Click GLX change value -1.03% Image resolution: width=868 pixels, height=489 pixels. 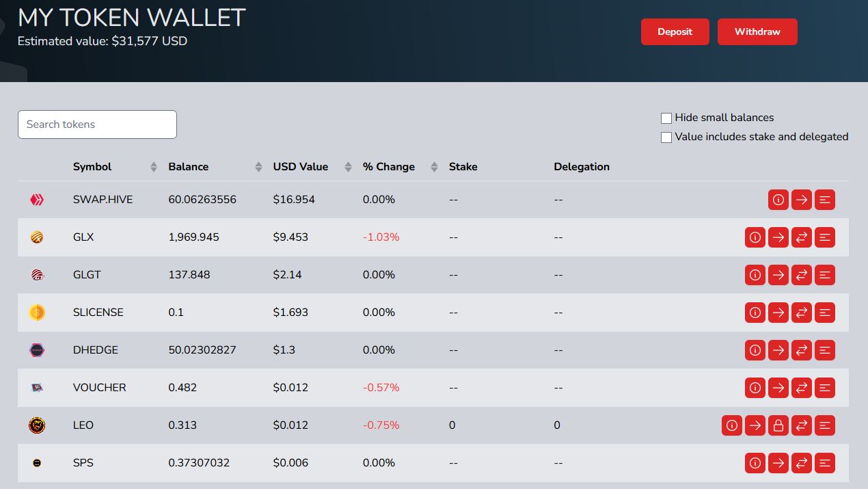[x=381, y=237]
